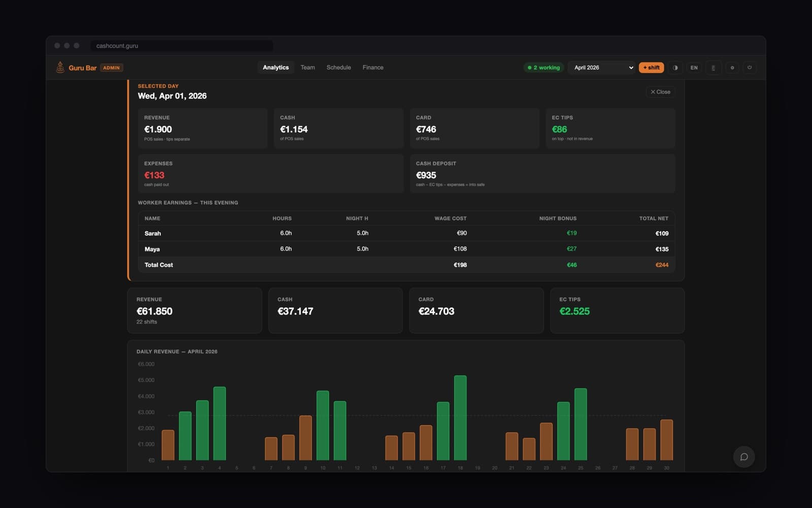This screenshot has height=508, width=812.
Task: Select Sarah's row in worker earnings
Action: 407,233
